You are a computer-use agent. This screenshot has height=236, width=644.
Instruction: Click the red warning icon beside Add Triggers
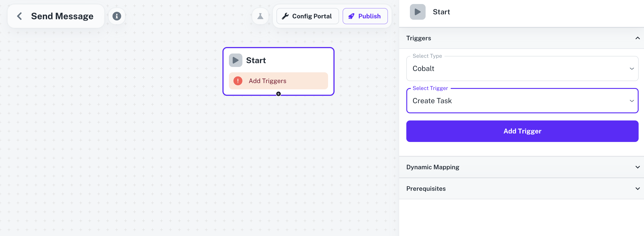click(x=238, y=81)
